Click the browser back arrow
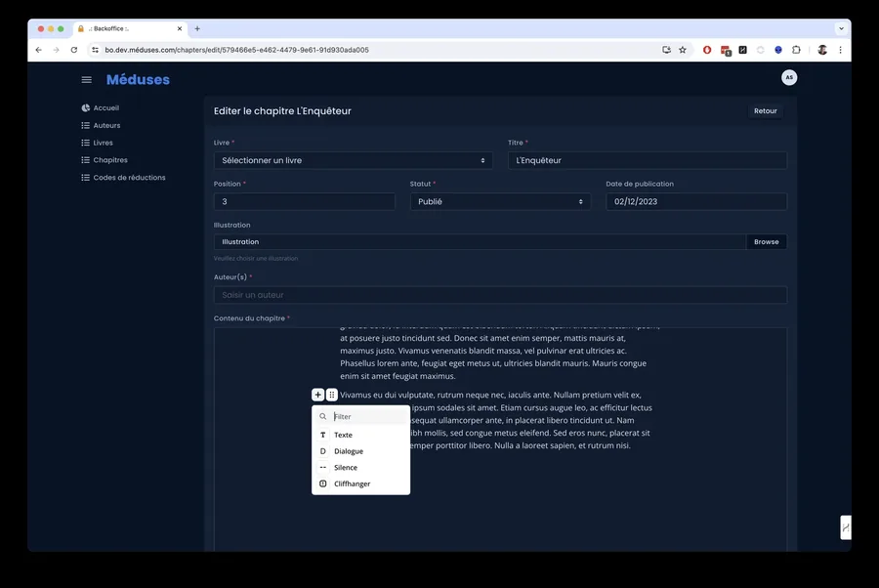Image resolution: width=879 pixels, height=588 pixels. coord(39,50)
